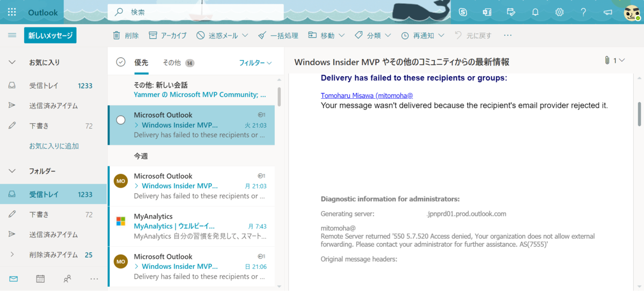
Task: Open Inbox under Folders
Action: click(54, 194)
